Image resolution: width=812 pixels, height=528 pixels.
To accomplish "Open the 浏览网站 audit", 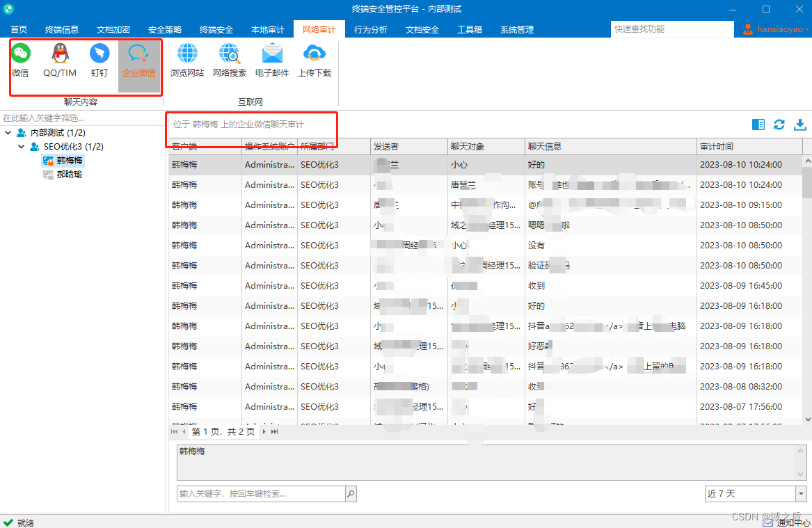I will [187, 61].
